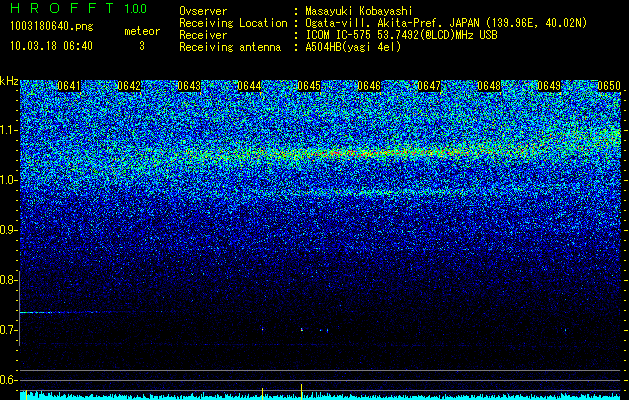Click the meteor echo dot below 0644
The height and width of the screenshot is (400, 629).
pyautogui.click(x=262, y=329)
